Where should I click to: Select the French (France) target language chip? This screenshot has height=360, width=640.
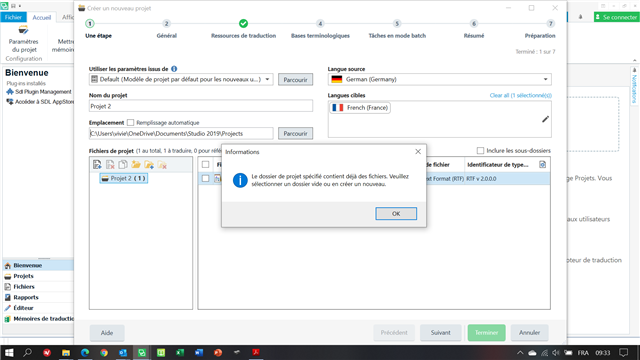[x=360, y=108]
